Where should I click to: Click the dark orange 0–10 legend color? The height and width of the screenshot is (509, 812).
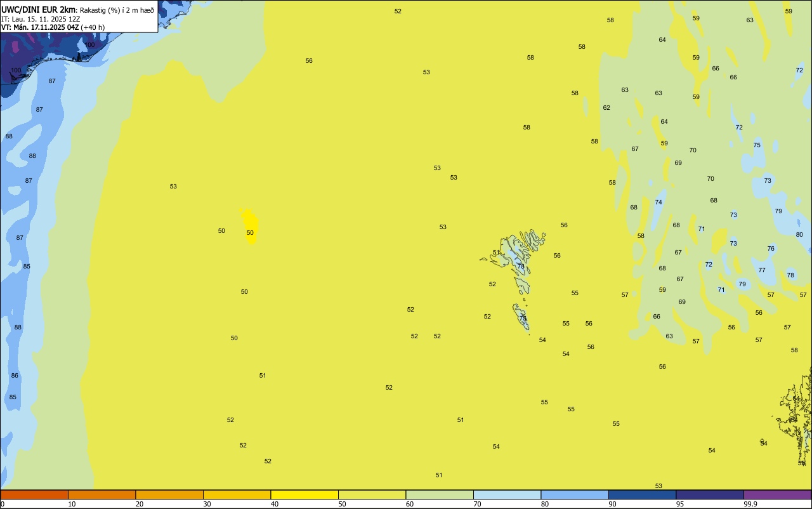(34, 494)
